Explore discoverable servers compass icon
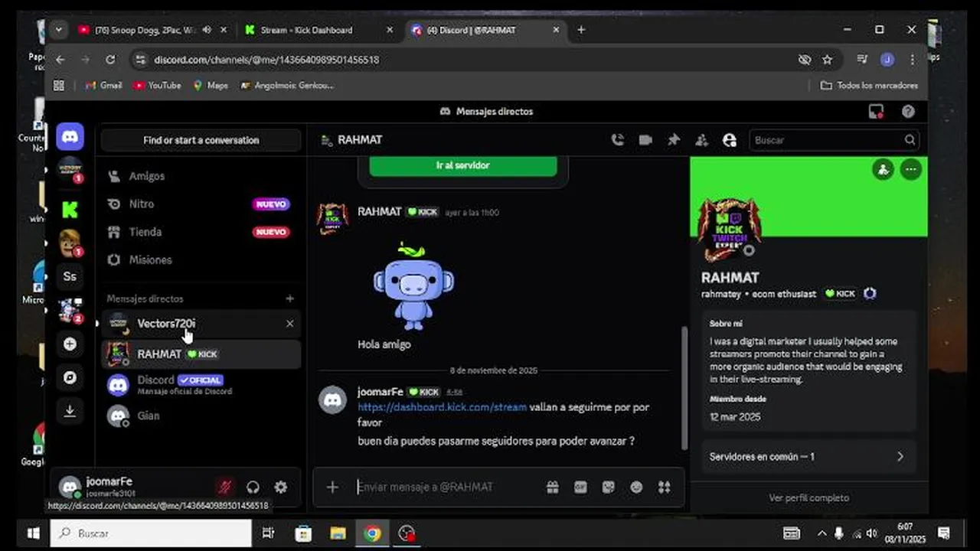 coord(70,377)
